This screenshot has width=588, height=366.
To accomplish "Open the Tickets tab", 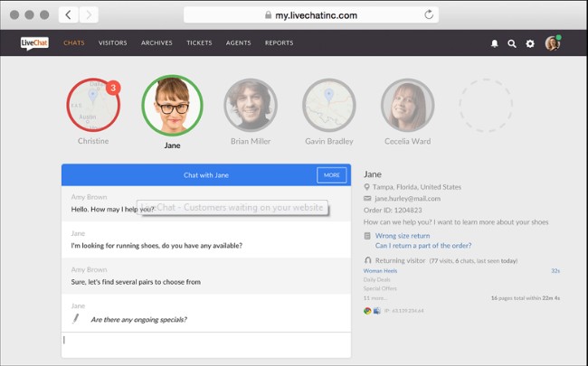I will click(199, 42).
